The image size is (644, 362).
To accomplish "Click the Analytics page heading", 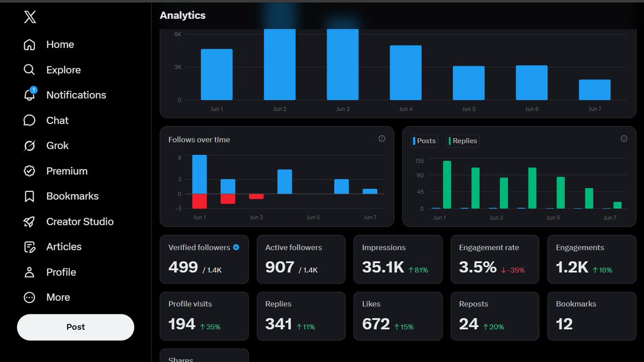I will (x=182, y=16).
